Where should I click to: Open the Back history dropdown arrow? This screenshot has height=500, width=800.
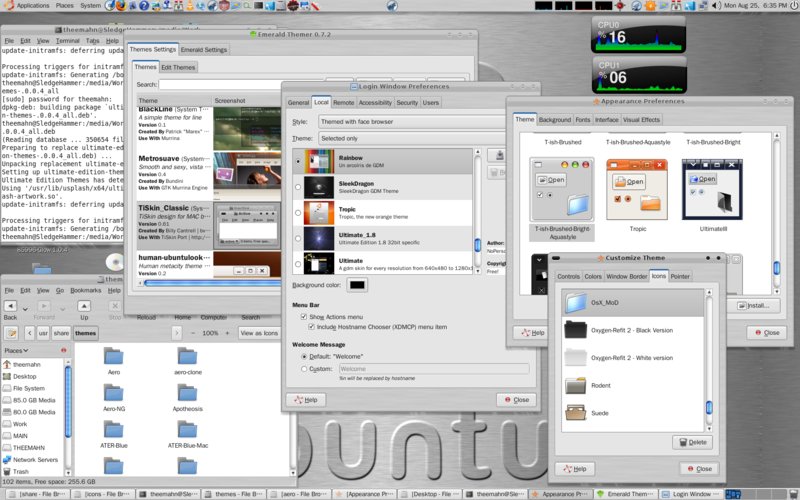[25, 309]
